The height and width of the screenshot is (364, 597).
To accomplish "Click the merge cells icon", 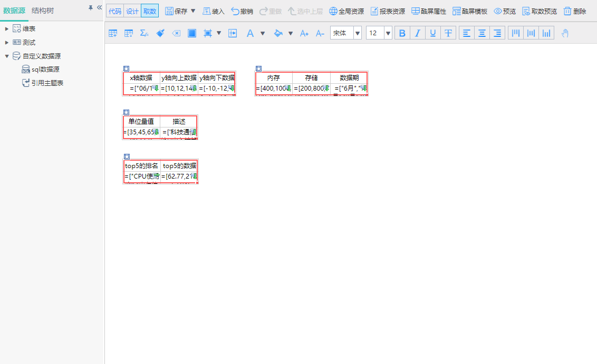I will tap(208, 33).
